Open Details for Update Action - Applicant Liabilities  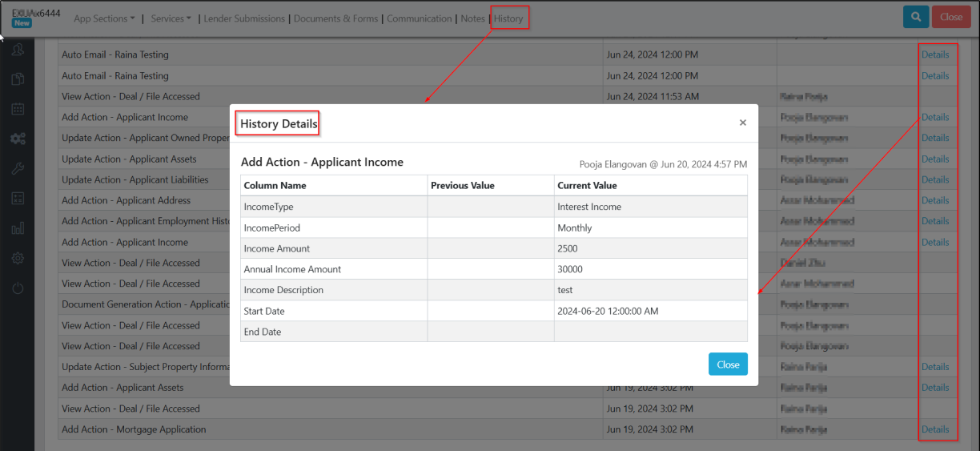coord(934,179)
